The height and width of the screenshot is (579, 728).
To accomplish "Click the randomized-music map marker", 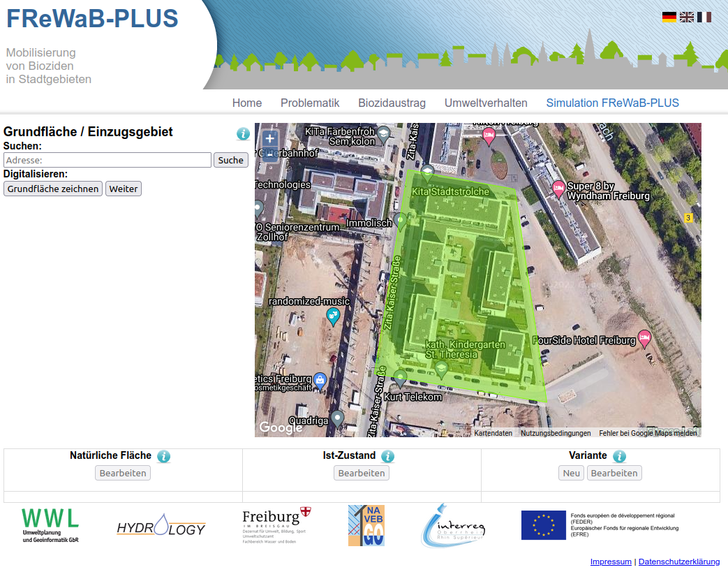I will [334, 316].
